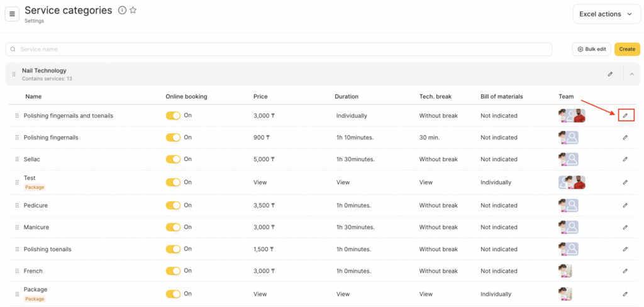The height and width of the screenshot is (307, 644).
Task: Open edit for French service
Action: tap(625, 271)
